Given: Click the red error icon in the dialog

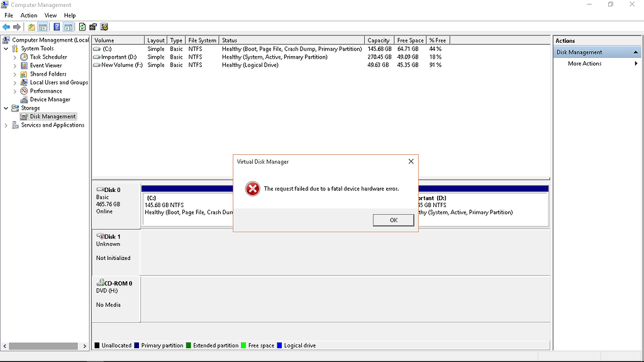Looking at the screenshot, I should click(x=253, y=189).
